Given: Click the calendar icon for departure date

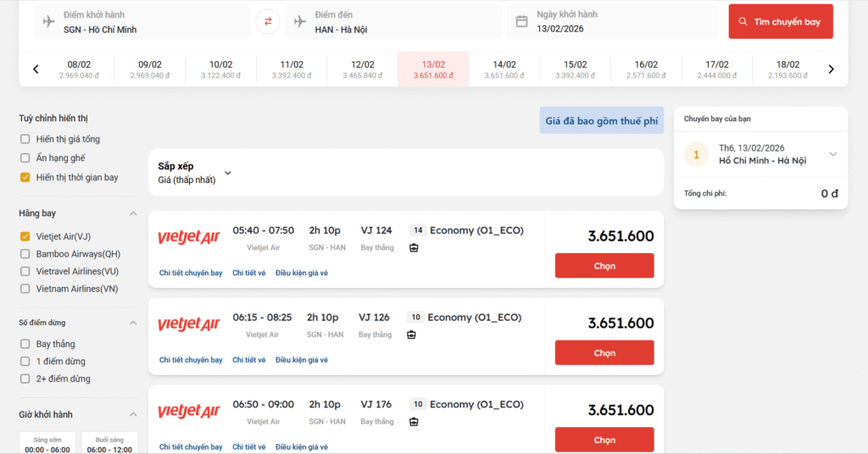Looking at the screenshot, I should pyautogui.click(x=522, y=21).
